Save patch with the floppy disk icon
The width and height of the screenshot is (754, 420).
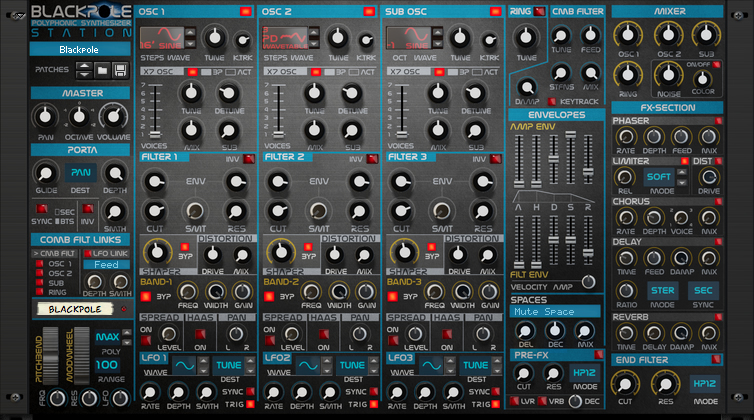[120, 71]
